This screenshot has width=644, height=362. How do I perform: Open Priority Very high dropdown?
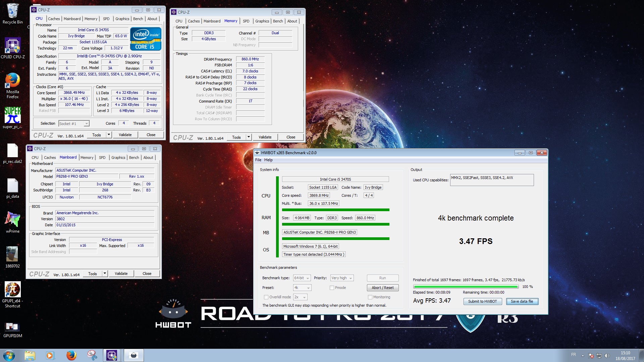(x=342, y=278)
